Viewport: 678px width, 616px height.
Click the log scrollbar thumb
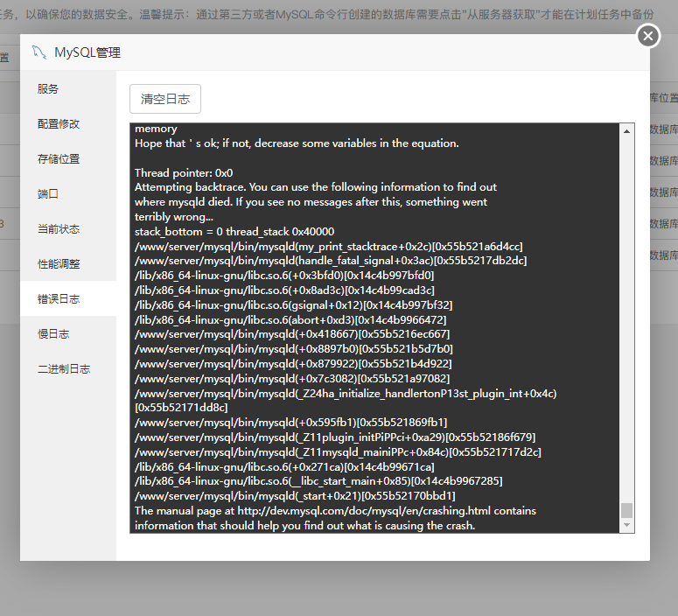pyautogui.click(x=626, y=510)
